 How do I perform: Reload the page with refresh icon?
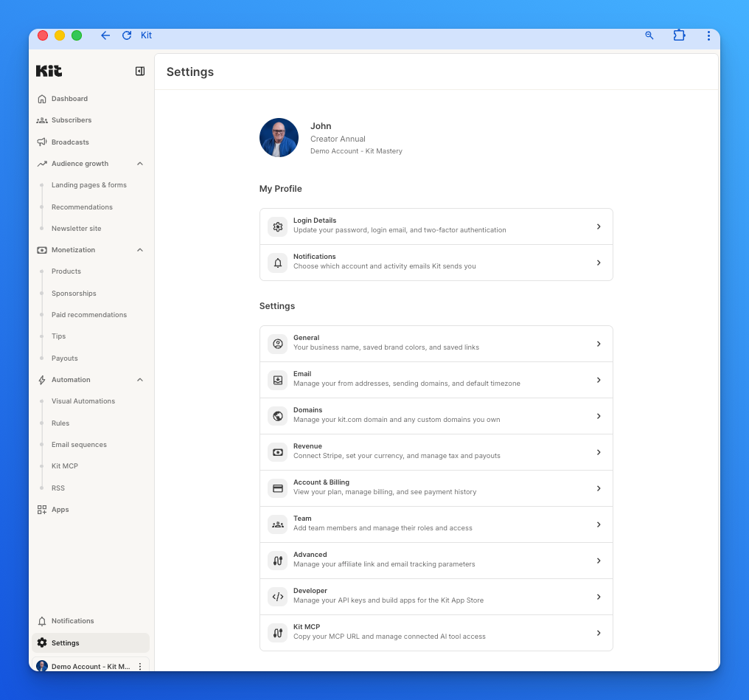[x=127, y=35]
